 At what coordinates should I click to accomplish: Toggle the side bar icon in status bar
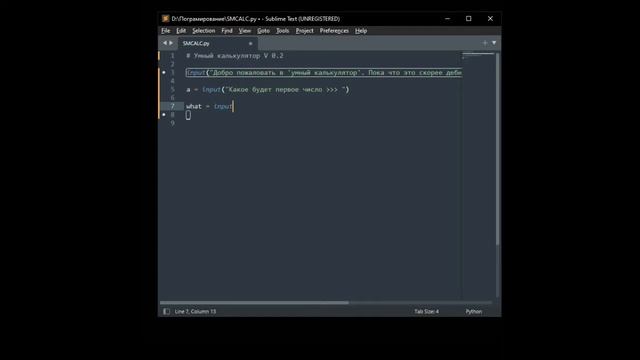pyautogui.click(x=166, y=311)
